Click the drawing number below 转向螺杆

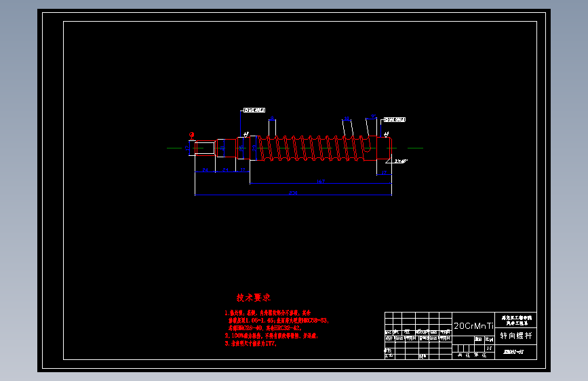(x=514, y=352)
